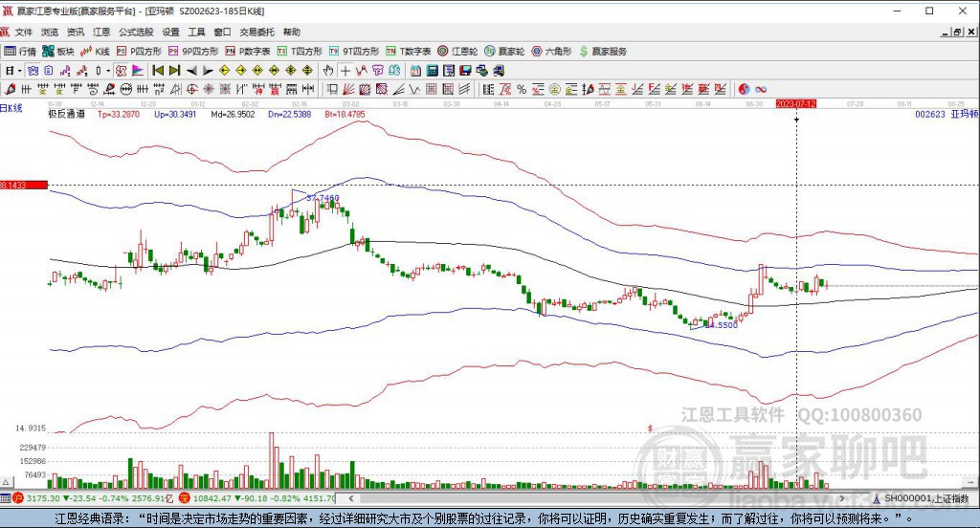
Task: Select the percent % retracement tool
Action: 522,89
